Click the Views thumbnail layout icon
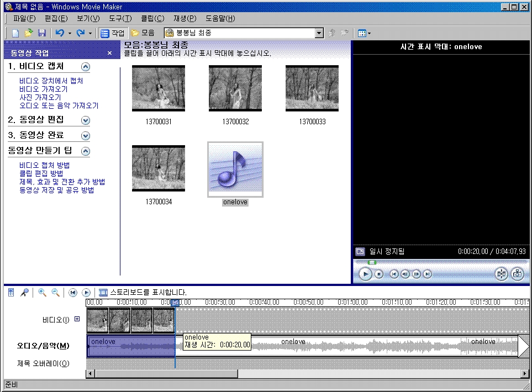532x392 pixels. 362,33
